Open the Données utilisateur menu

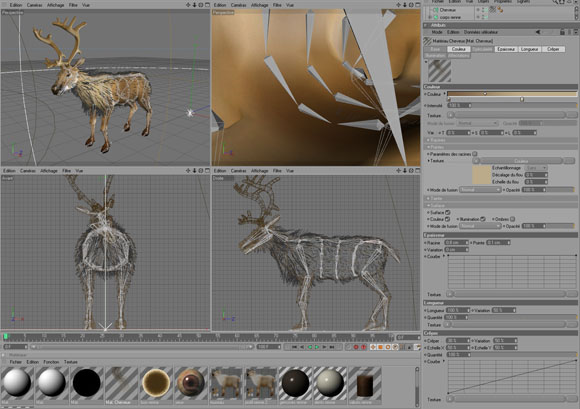pyautogui.click(x=480, y=32)
